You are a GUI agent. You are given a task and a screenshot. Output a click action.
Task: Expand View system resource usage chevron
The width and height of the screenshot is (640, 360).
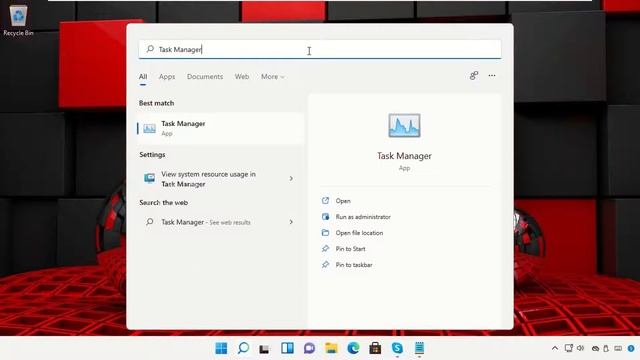click(x=291, y=178)
